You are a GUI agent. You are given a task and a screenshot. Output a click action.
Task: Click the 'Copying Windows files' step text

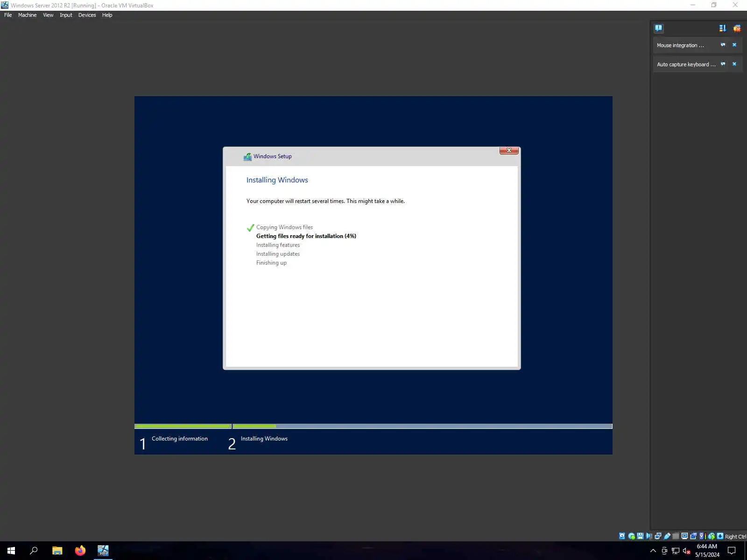pos(284,227)
